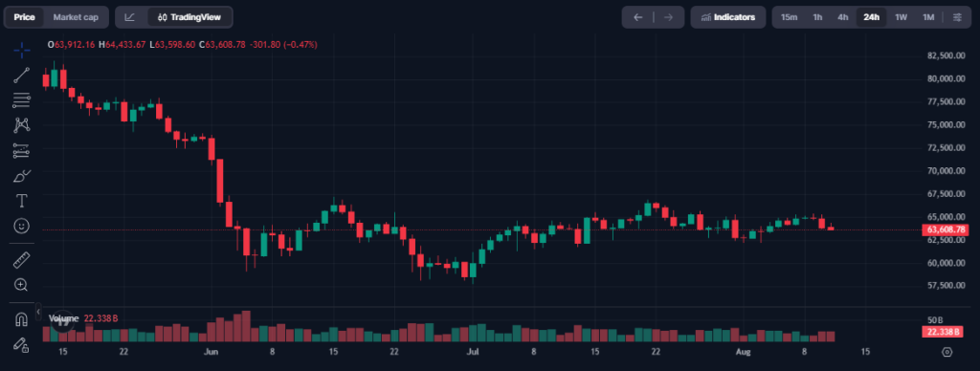Open the chart settings sliders menu
The image size is (980, 371).
pos(957,17)
